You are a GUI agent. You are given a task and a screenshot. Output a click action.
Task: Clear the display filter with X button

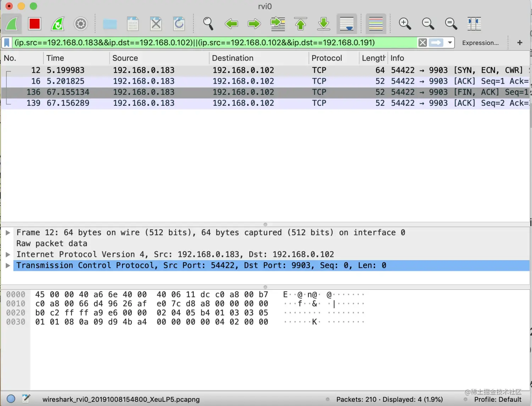tap(422, 43)
